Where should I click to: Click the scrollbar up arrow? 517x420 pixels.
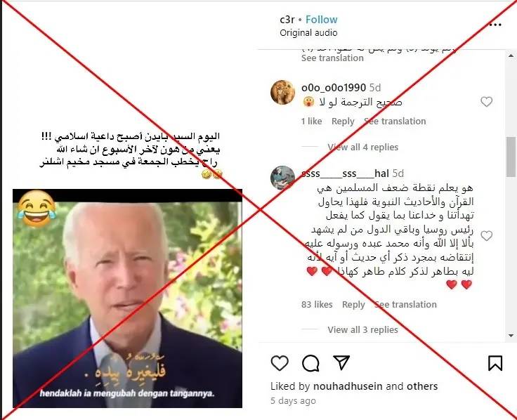pos(511,55)
